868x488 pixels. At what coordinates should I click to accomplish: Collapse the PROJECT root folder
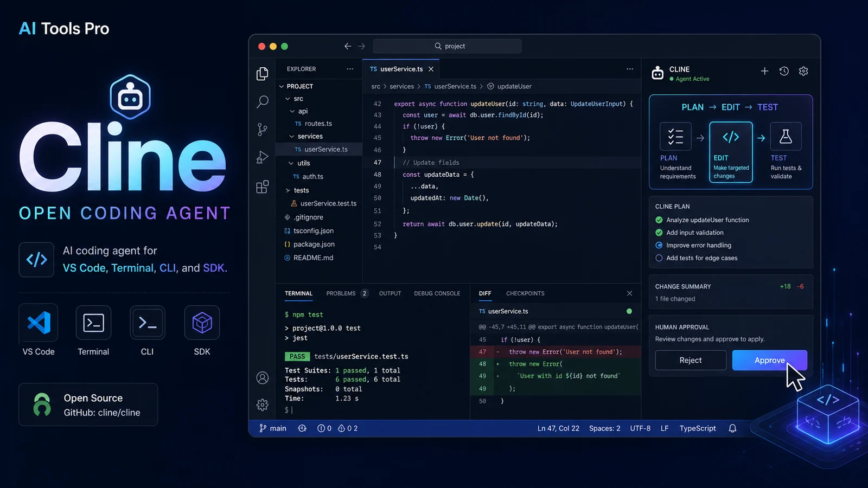point(282,86)
